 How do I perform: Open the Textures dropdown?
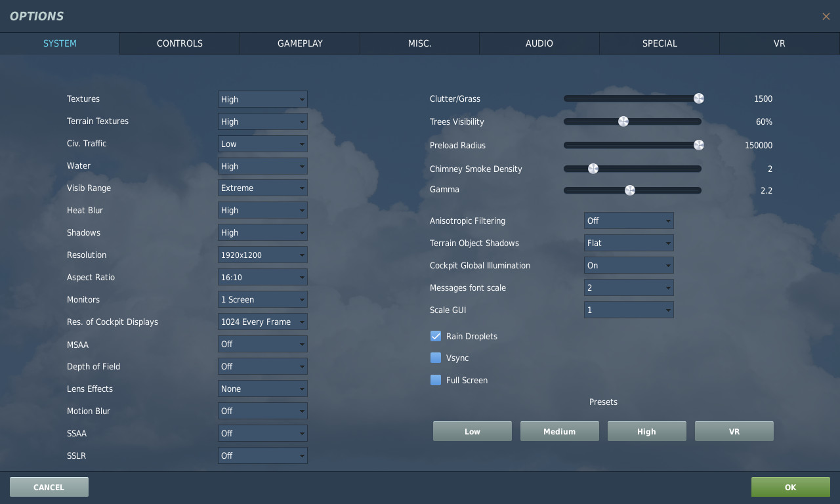click(x=262, y=99)
